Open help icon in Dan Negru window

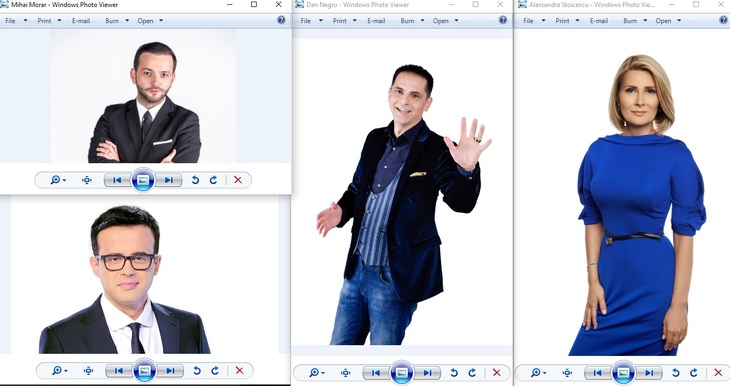503,20
